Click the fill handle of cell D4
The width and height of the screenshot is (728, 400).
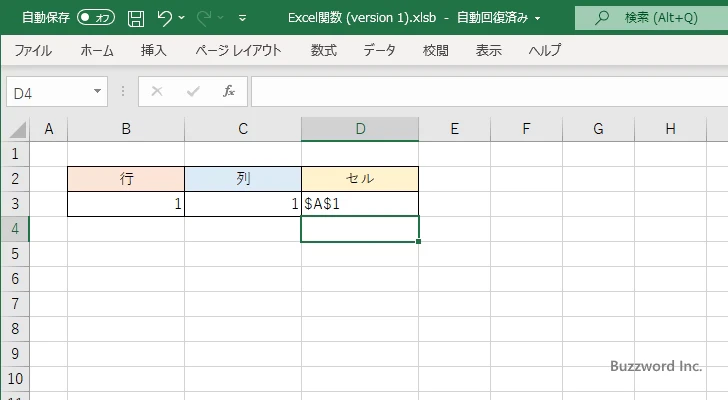418,241
